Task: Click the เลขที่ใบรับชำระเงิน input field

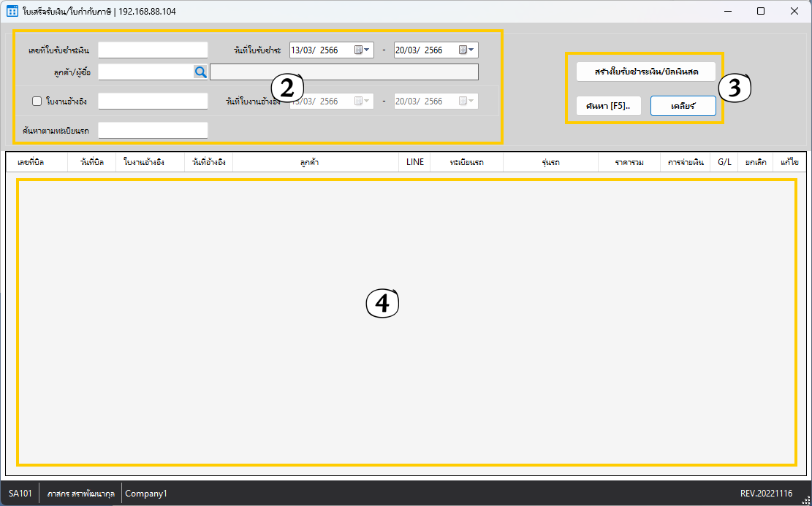Action: [x=153, y=50]
